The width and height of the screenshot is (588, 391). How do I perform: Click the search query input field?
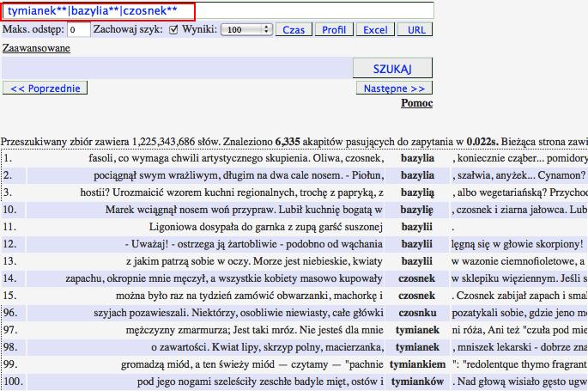pyautogui.click(x=218, y=10)
